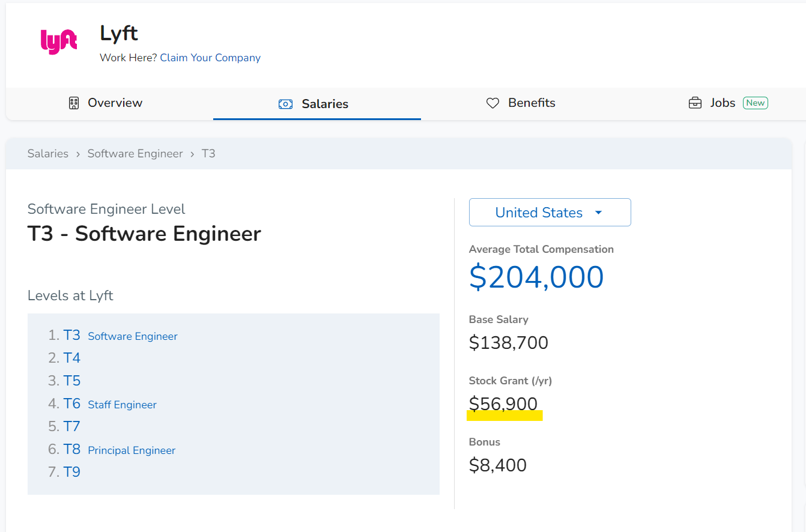Switch to the Salaries tab

pos(317,104)
